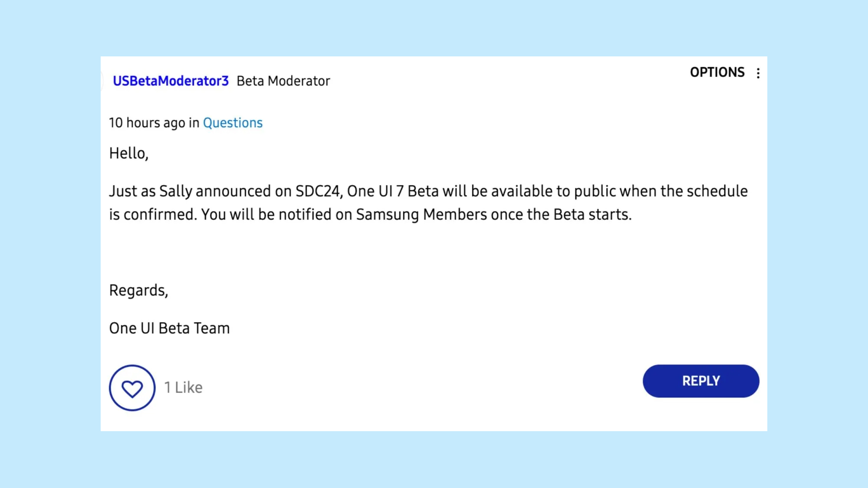868x488 pixels.
Task: Click the "1 Like" count text
Action: pos(183,387)
